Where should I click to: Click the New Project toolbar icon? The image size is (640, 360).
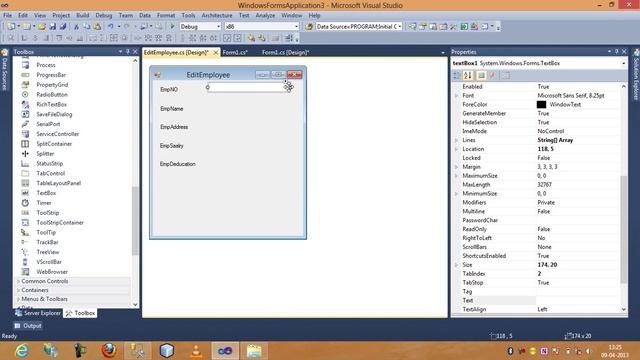coord(11,27)
